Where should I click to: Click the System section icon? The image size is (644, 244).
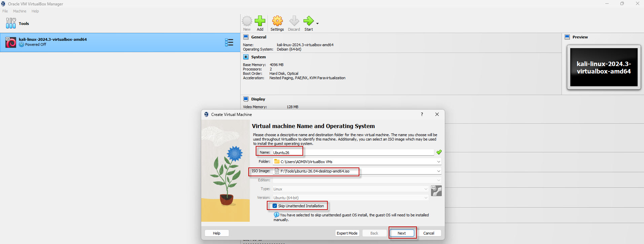(246, 57)
